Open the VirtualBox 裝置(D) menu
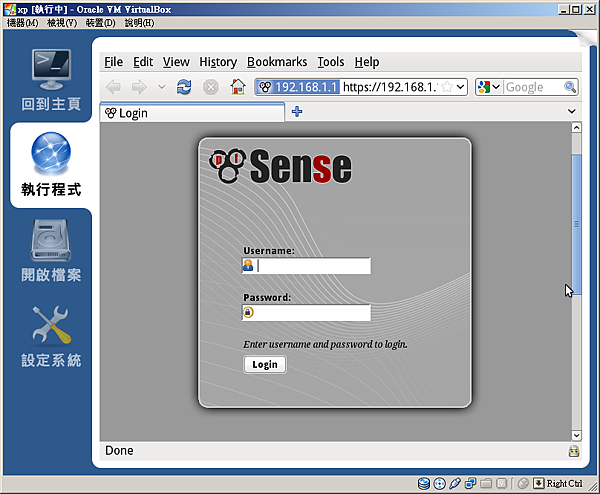The image size is (600, 494). point(100,23)
